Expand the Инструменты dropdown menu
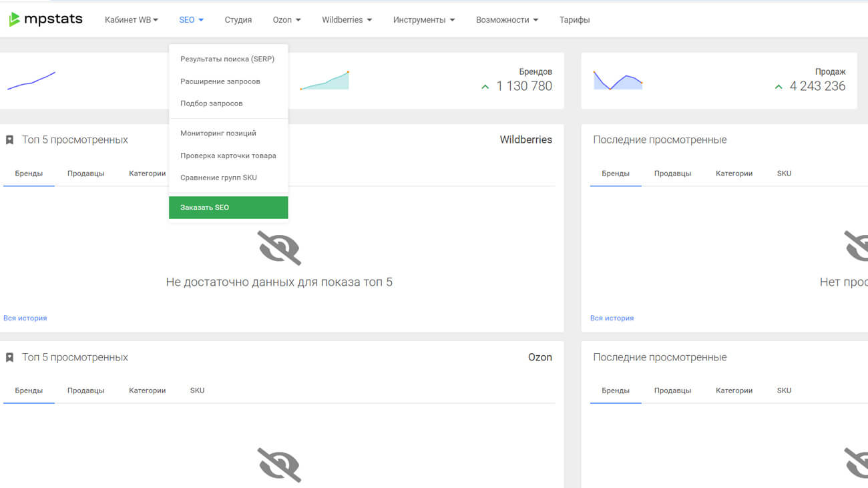Screen dimensions: 868x488 tap(423, 20)
